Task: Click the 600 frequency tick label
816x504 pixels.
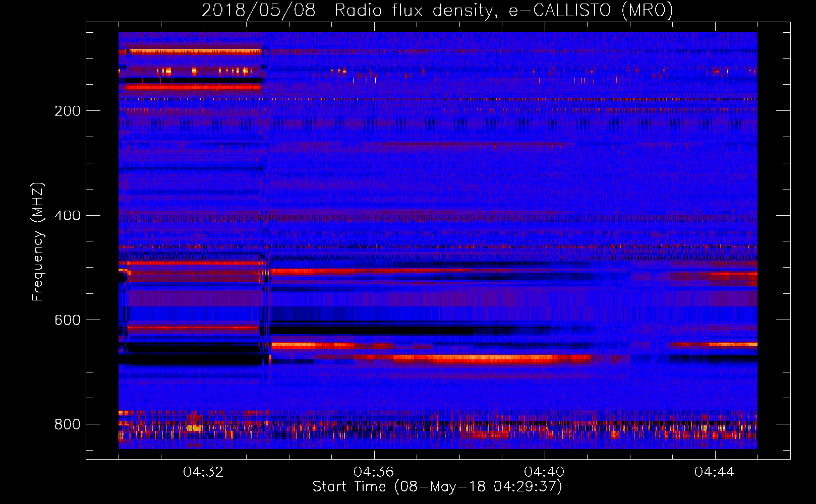Action: pos(68,321)
